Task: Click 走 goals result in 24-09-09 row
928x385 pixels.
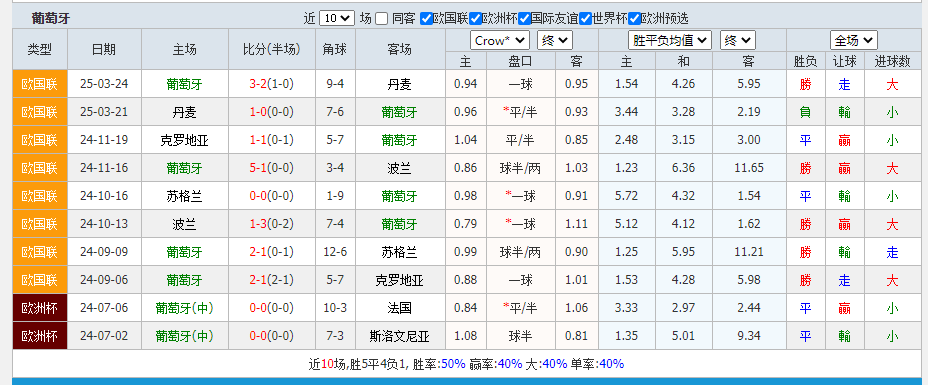Action: 892,252
